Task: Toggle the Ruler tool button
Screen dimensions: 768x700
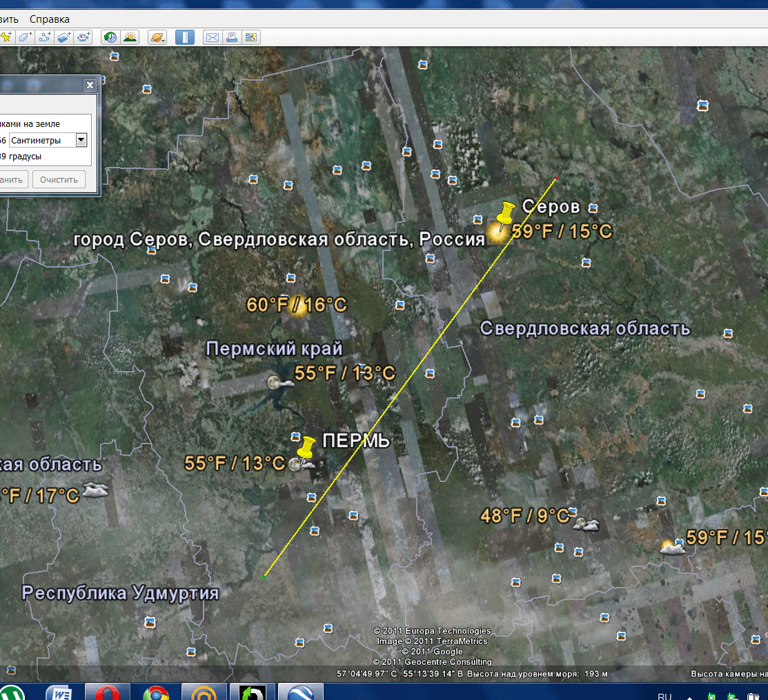Action: click(184, 37)
